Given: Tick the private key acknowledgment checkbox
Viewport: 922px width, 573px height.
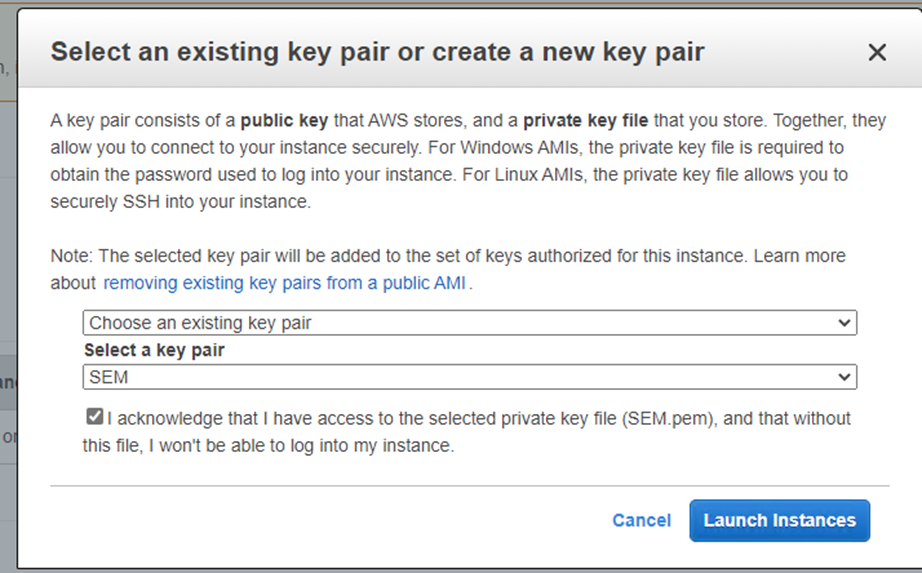Looking at the screenshot, I should click(x=94, y=417).
